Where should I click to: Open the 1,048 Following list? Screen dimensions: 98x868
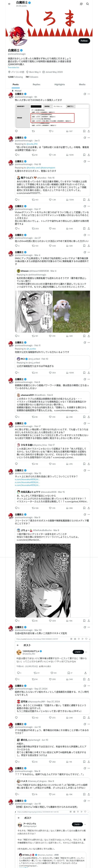(15, 77)
